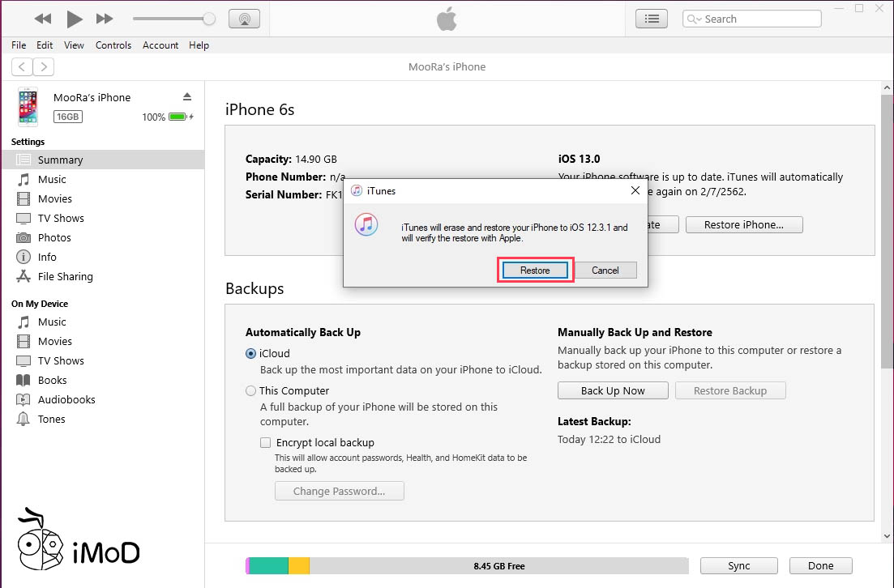Click the TV Shows icon under Settings
The width and height of the screenshot is (894, 588).
[x=24, y=218]
